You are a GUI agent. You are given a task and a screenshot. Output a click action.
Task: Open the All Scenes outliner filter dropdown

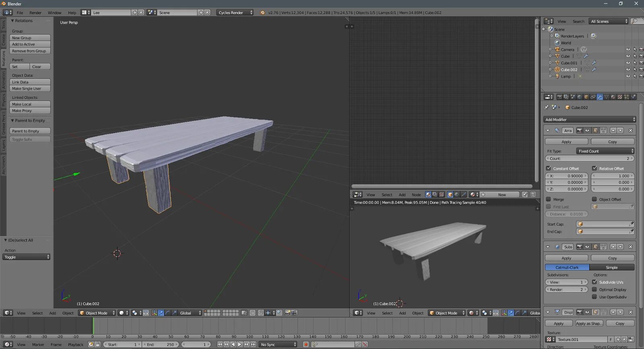click(608, 21)
